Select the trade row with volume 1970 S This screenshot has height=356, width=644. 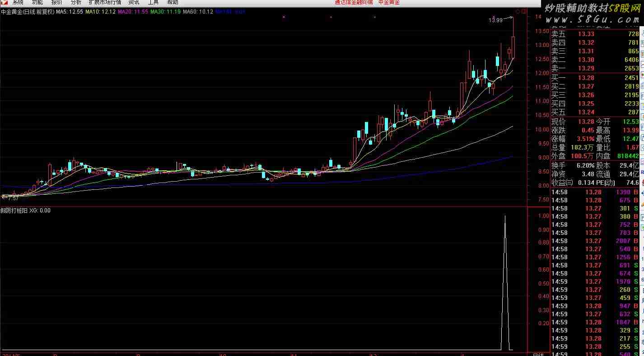(x=595, y=281)
